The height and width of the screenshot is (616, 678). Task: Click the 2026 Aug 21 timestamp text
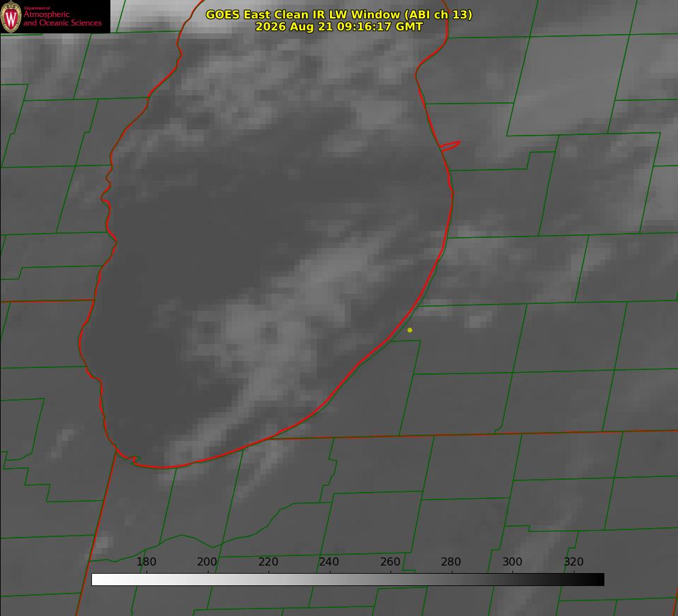(339, 27)
